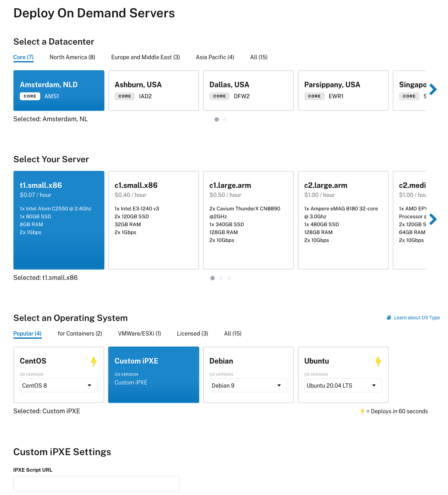Click lightning icon in Deploys in 60 seconds legend
448x495 pixels.
click(x=362, y=411)
